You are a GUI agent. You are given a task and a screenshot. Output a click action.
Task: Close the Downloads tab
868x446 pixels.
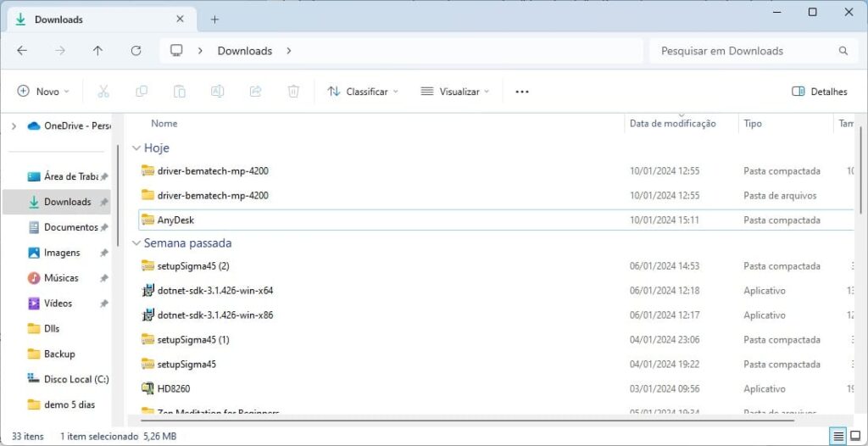[x=180, y=20]
